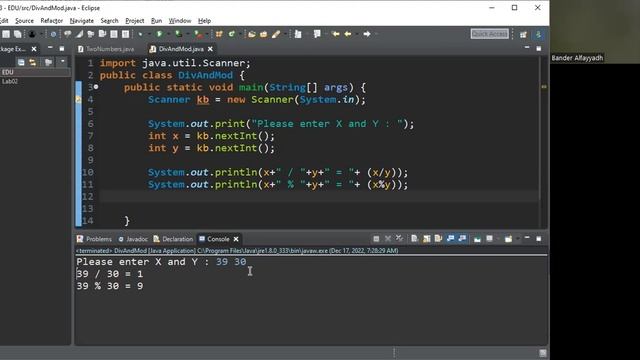
Task: Toggle Link with Editor in Package Explorer
Action: [33, 62]
